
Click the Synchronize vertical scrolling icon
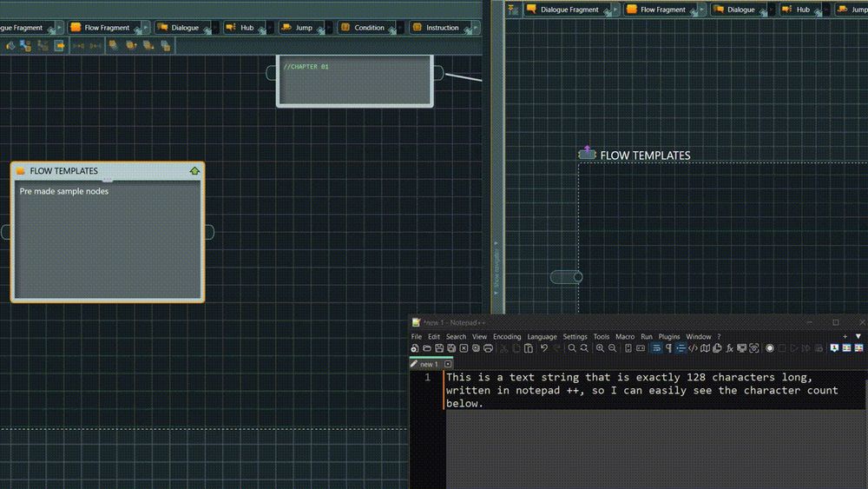point(628,348)
